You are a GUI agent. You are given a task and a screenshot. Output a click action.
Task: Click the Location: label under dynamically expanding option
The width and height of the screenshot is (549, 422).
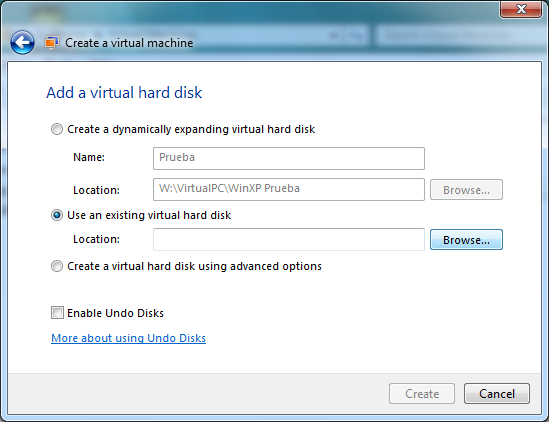pyautogui.click(x=96, y=190)
